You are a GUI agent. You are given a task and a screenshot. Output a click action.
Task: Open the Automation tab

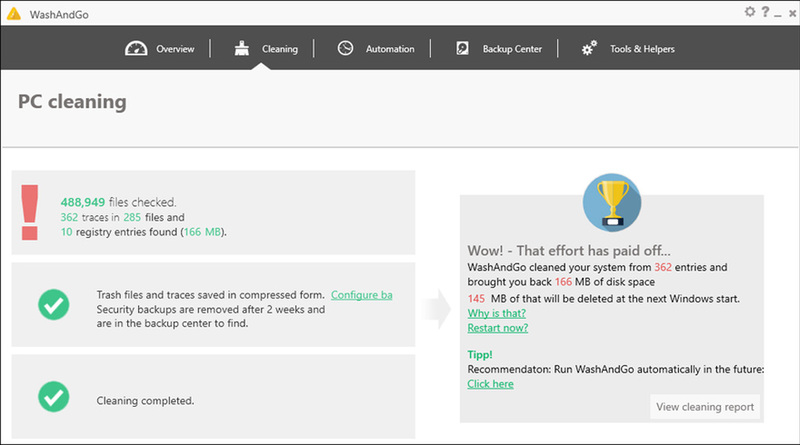tap(390, 49)
